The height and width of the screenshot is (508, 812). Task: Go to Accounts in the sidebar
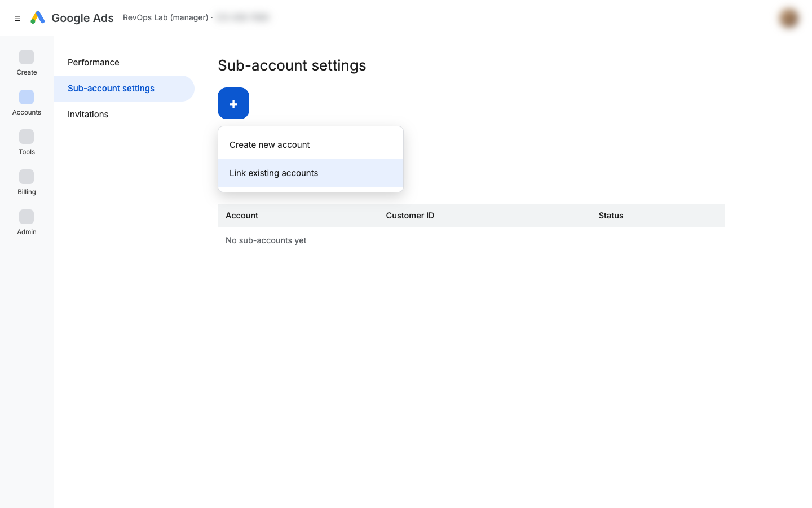27,103
